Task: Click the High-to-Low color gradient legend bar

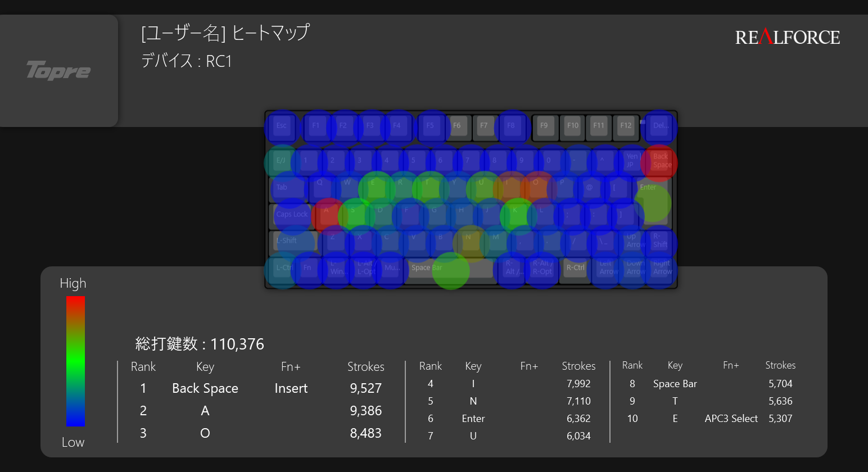Action: coord(75,361)
